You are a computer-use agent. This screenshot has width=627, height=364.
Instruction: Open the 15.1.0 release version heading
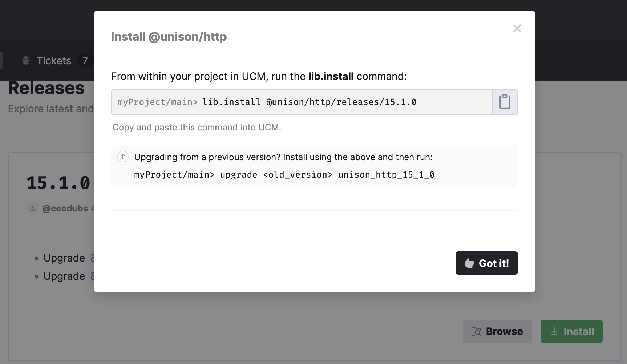click(x=58, y=183)
